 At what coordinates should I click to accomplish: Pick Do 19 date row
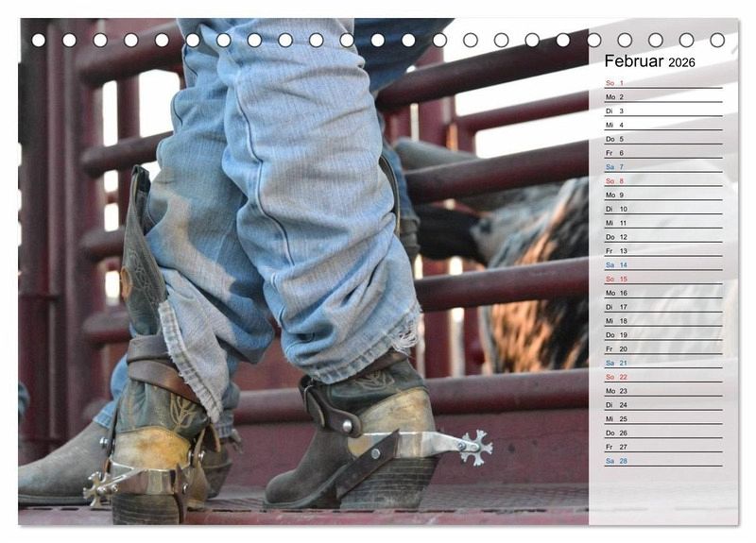662,335
